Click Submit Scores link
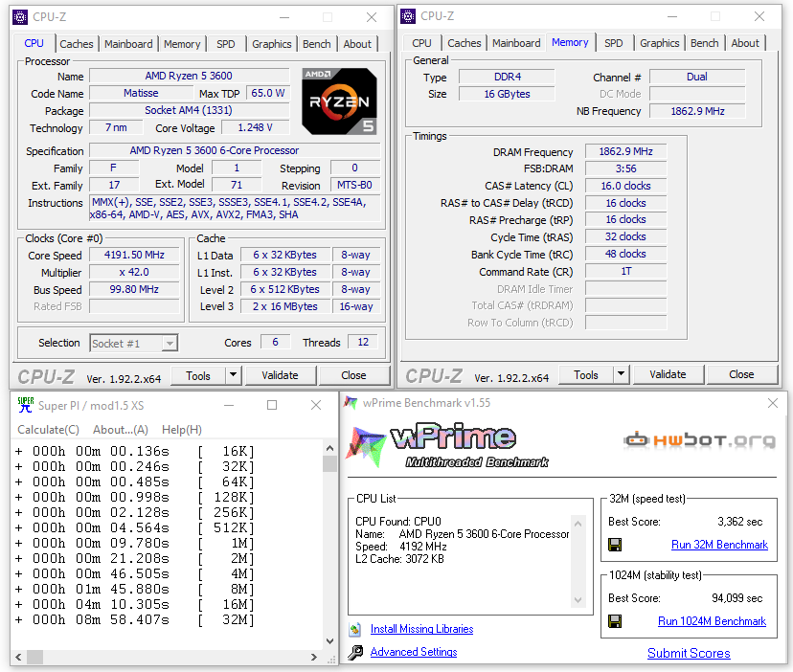Screen dimensions: 793x672 click(x=689, y=653)
